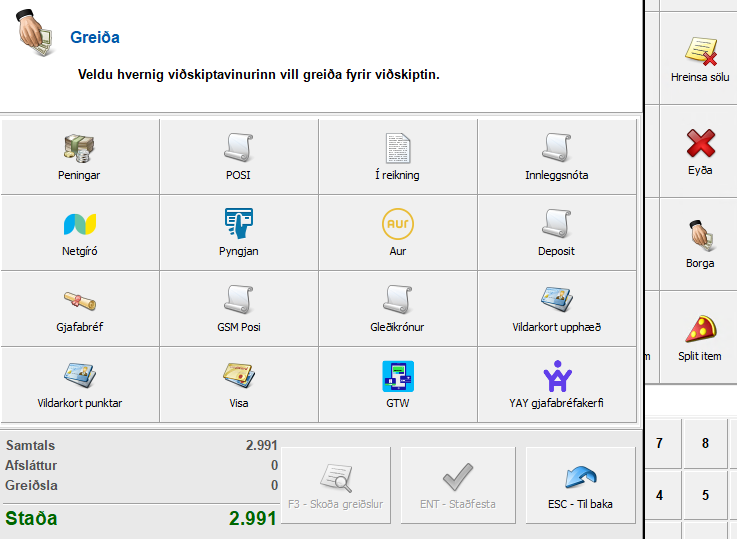Click the POSI payment tile

[238, 157]
